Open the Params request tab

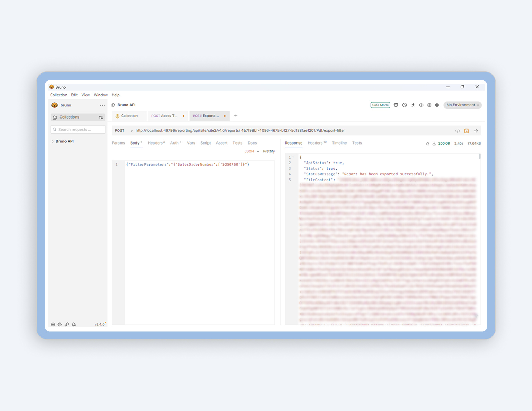(x=118, y=143)
